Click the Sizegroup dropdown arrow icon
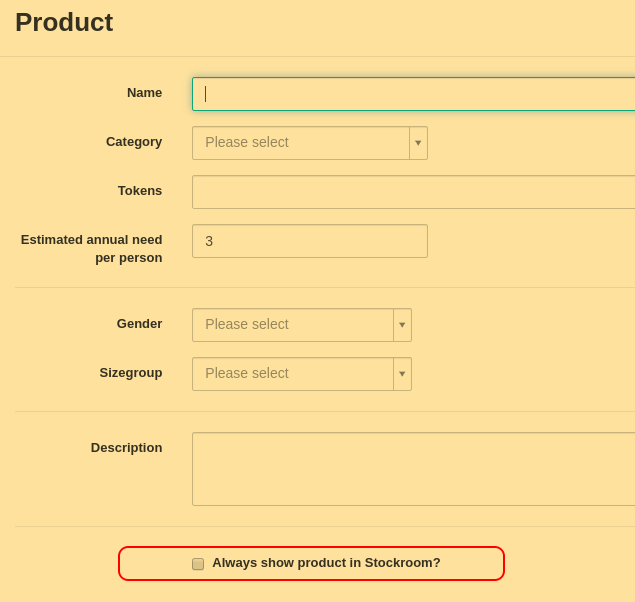Viewport: 635px width, 602px height. (x=402, y=374)
